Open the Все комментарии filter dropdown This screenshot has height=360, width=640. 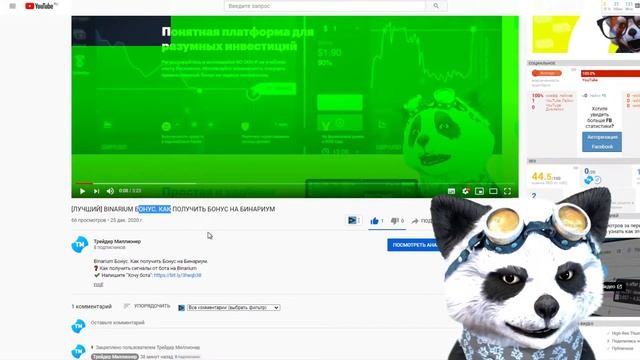pyautogui.click(x=233, y=307)
